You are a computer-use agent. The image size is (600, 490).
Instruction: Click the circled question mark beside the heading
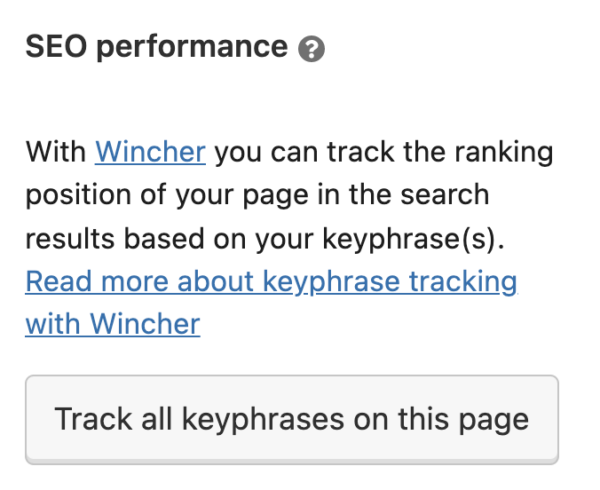312,49
